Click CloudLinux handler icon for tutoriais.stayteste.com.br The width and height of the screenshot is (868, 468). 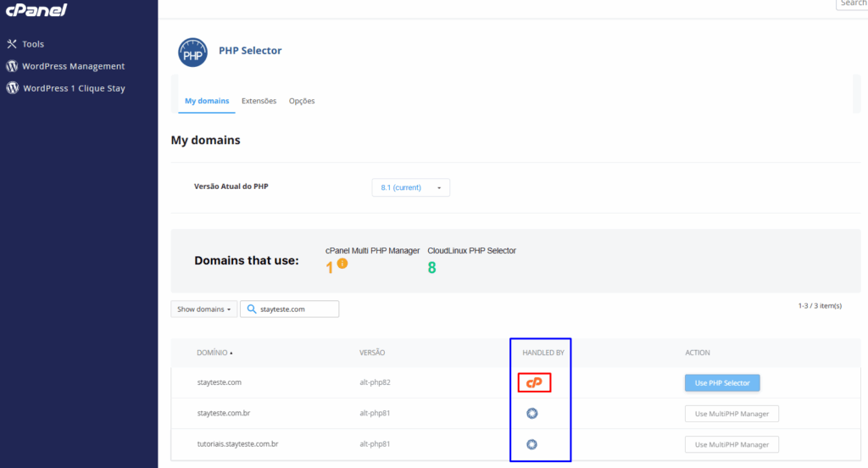tap(532, 444)
